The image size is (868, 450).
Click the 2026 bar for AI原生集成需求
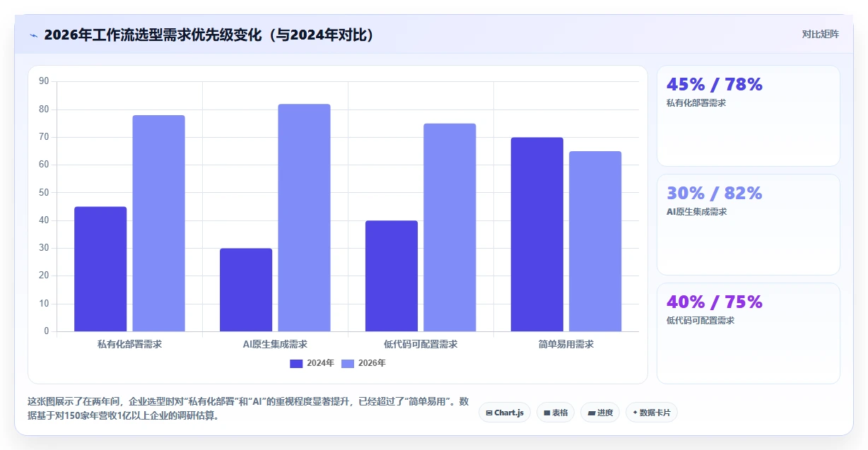pyautogui.click(x=304, y=218)
